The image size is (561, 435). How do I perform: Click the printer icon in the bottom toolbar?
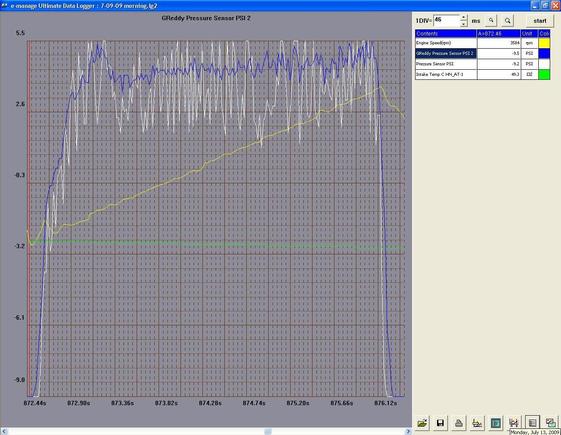[459, 423]
